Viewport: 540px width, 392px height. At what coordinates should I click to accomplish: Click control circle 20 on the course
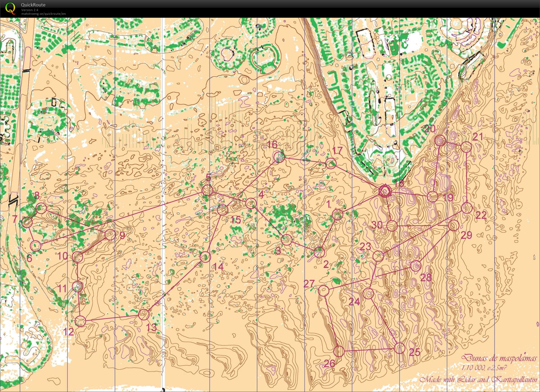point(440,141)
